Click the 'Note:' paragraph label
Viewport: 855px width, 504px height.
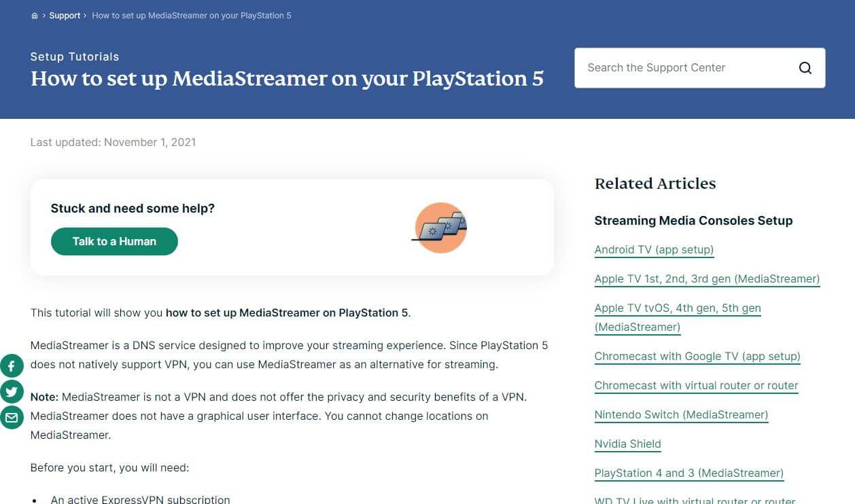tap(45, 397)
